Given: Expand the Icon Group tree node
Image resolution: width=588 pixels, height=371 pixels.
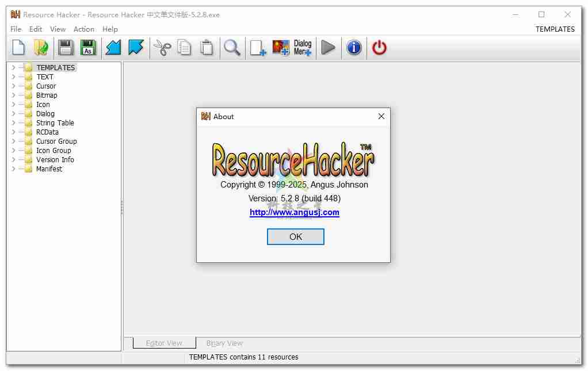Looking at the screenshot, I should (13, 150).
